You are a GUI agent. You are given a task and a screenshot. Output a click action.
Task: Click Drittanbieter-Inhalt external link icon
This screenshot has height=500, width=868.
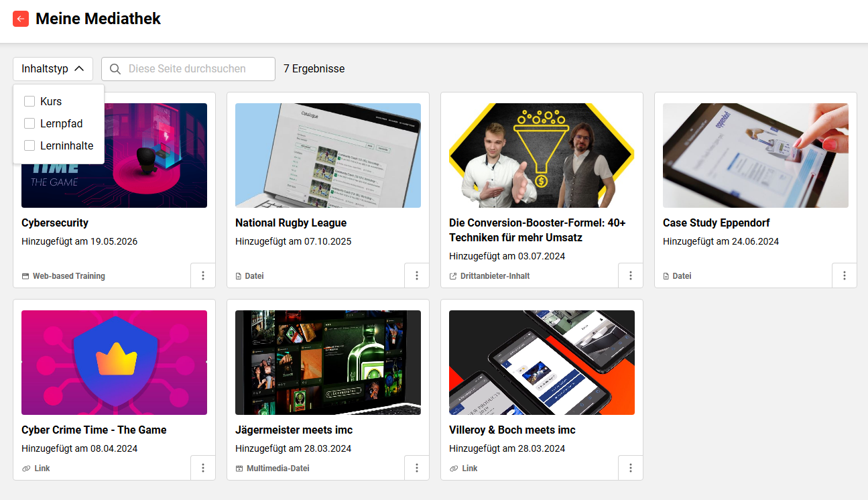453,276
